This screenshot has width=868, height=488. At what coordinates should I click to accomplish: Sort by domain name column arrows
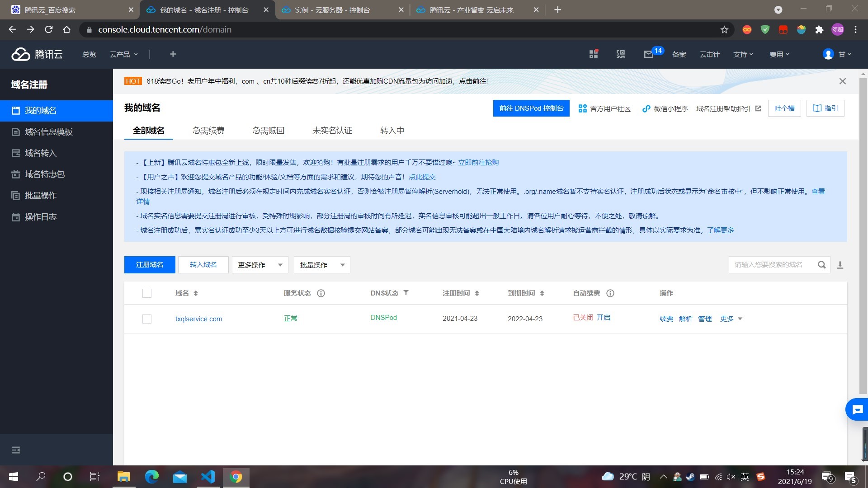[x=196, y=293]
